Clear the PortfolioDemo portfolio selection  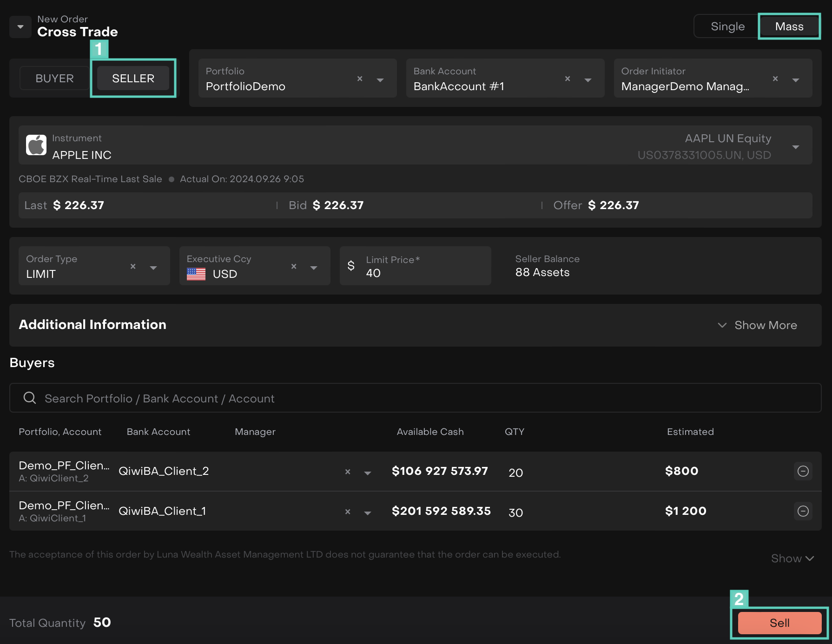[x=359, y=79]
